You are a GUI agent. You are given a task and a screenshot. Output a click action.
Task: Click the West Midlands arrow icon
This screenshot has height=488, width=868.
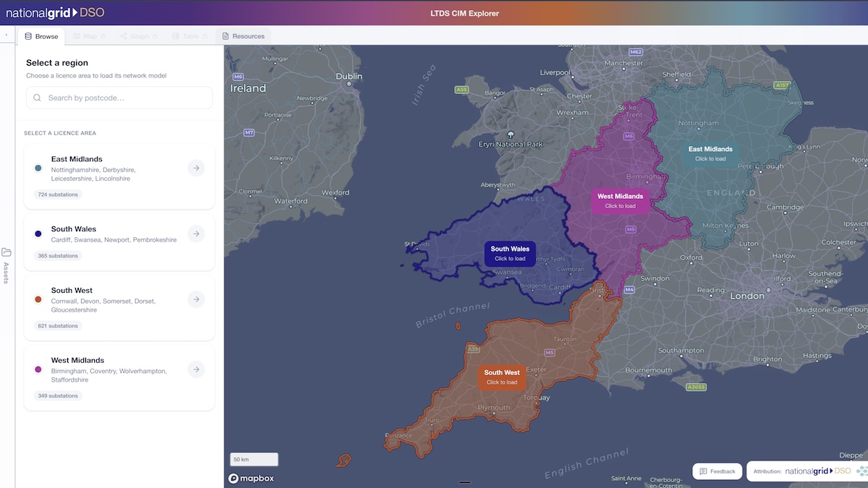(196, 369)
